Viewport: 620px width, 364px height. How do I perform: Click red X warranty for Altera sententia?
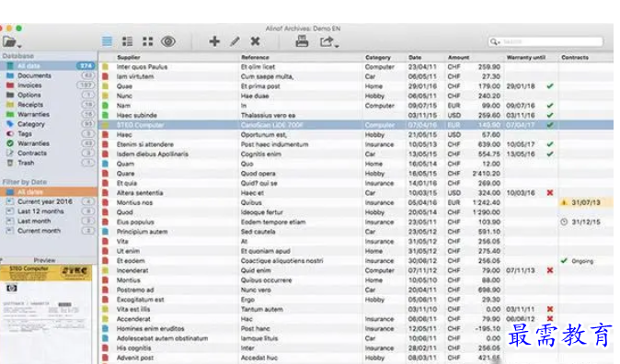click(550, 193)
